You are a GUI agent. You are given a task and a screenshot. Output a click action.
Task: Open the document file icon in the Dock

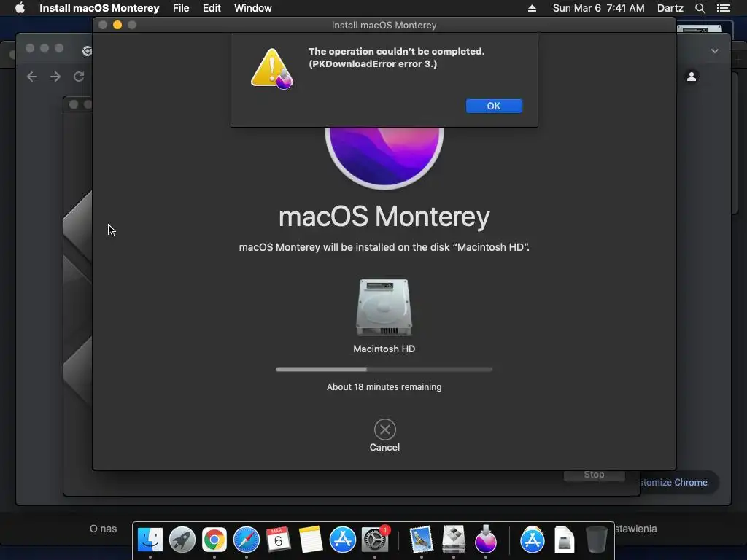point(565,540)
